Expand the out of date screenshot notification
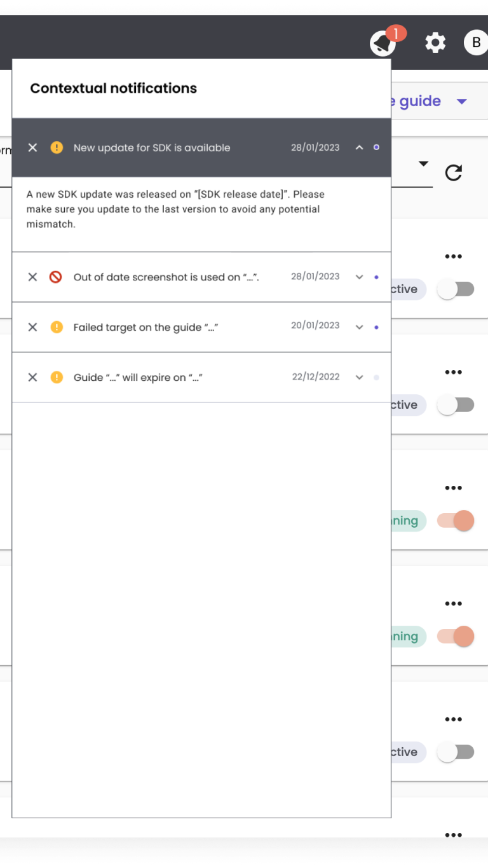The image size is (488, 868). pyautogui.click(x=359, y=277)
